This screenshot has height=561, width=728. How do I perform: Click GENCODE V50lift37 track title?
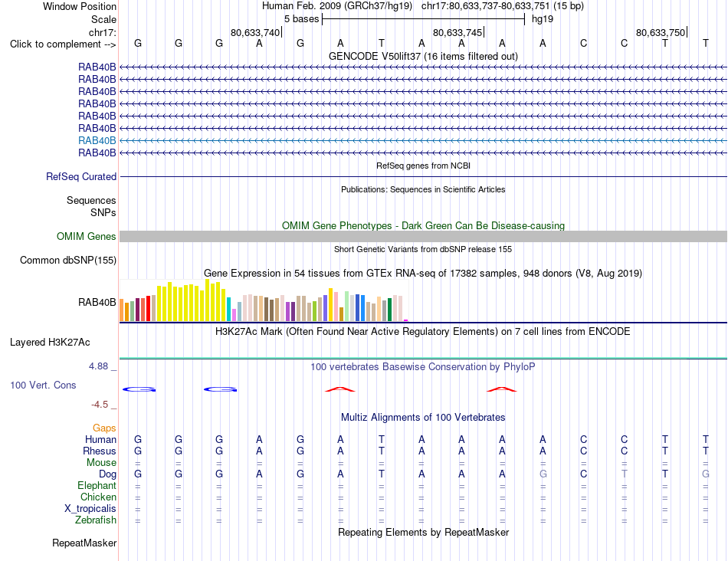[x=423, y=56]
